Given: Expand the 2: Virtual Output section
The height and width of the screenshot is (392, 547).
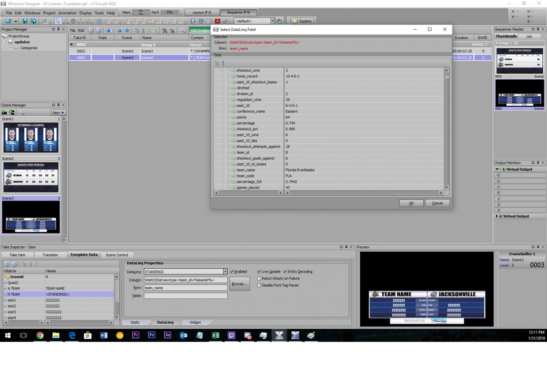Looking at the screenshot, I should point(497,216).
